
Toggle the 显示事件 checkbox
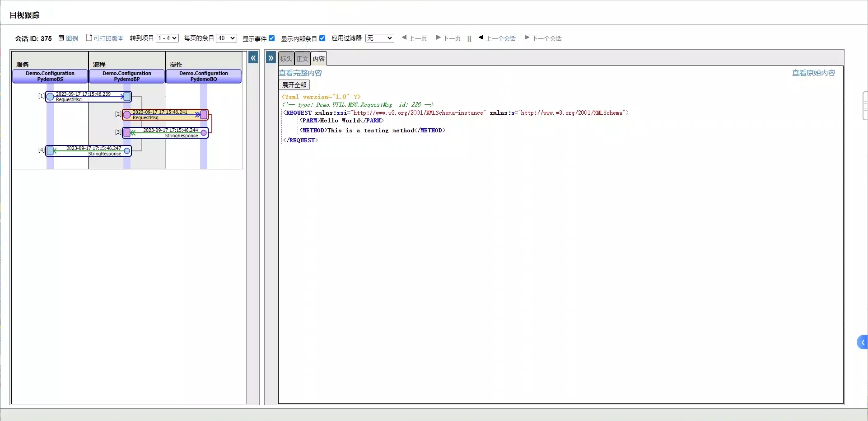tap(272, 38)
